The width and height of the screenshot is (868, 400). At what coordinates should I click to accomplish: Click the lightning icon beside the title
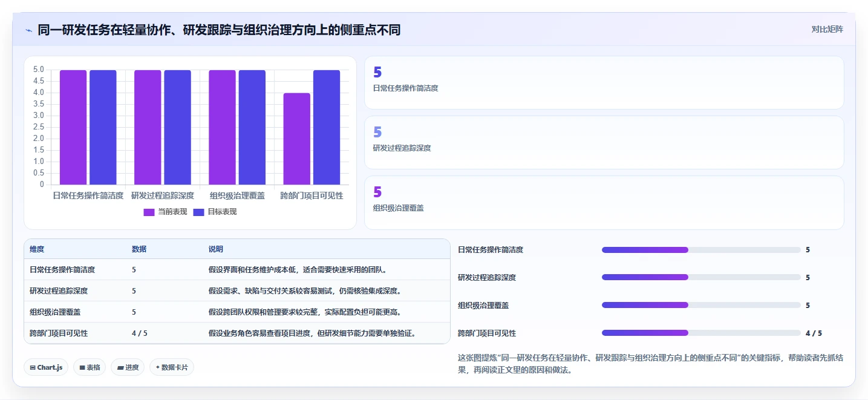pos(28,30)
